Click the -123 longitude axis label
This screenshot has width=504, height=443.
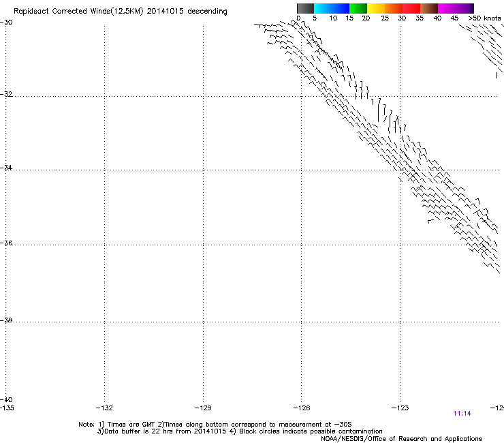(400, 408)
